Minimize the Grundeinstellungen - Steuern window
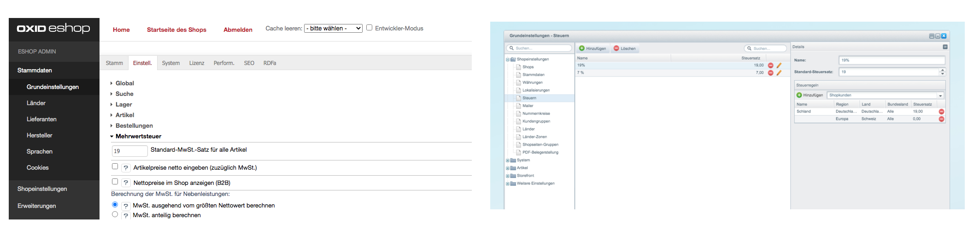This screenshot has width=980, height=237. (932, 36)
